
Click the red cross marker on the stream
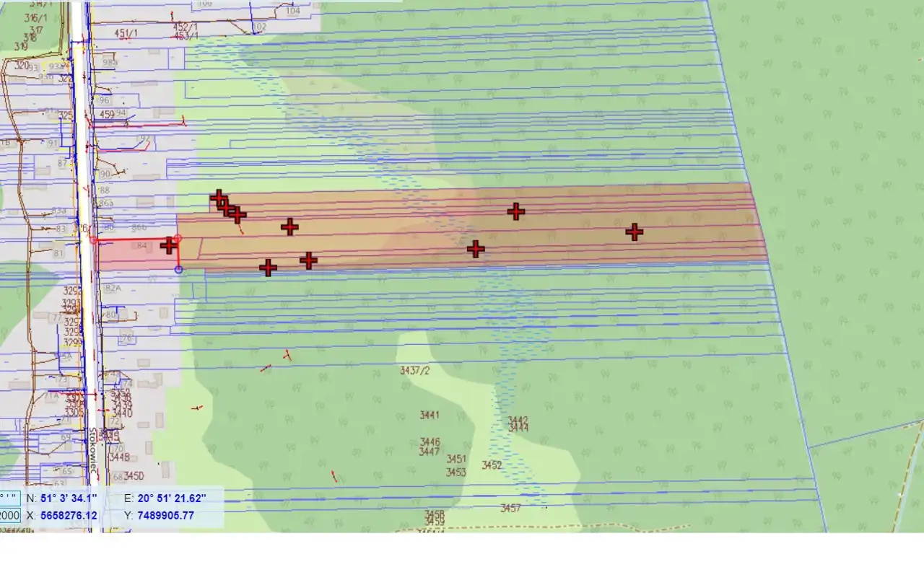coord(475,249)
